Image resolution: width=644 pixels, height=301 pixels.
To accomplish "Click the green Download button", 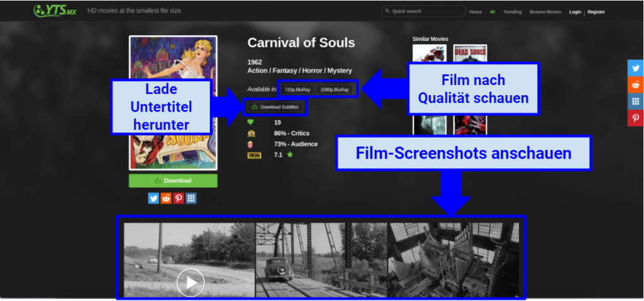I will tap(173, 181).
